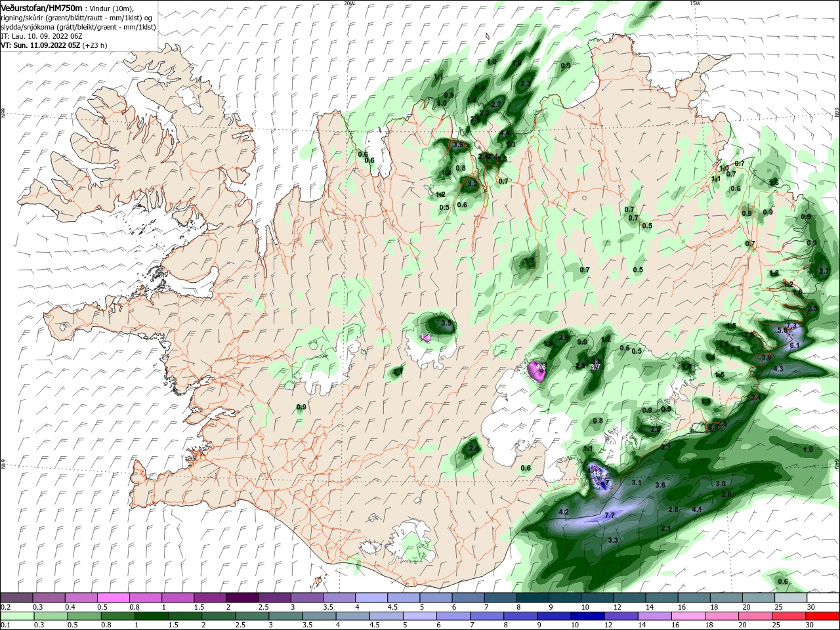Click the 4.6 value on the pink snow patch
Image resolution: width=840 pixels, height=630 pixels.
pyautogui.click(x=541, y=367)
